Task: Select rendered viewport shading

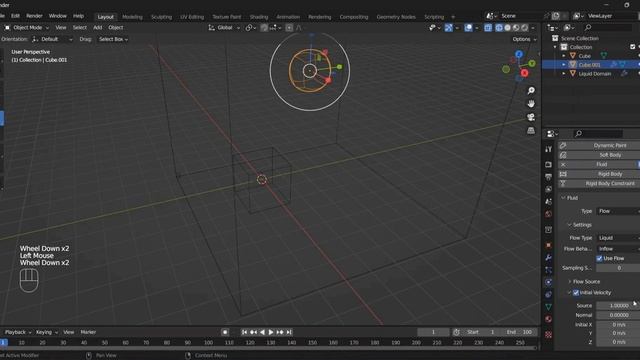Action: 524,28
